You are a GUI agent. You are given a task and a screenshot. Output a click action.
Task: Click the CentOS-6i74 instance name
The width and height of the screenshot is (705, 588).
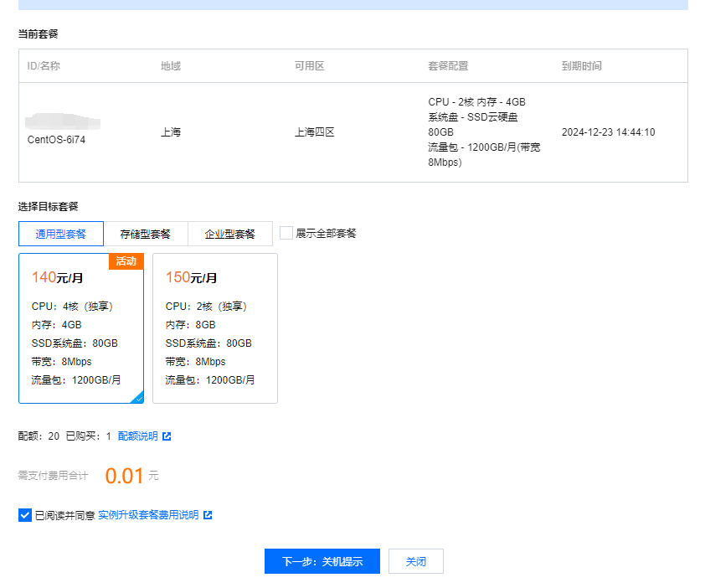pos(56,140)
